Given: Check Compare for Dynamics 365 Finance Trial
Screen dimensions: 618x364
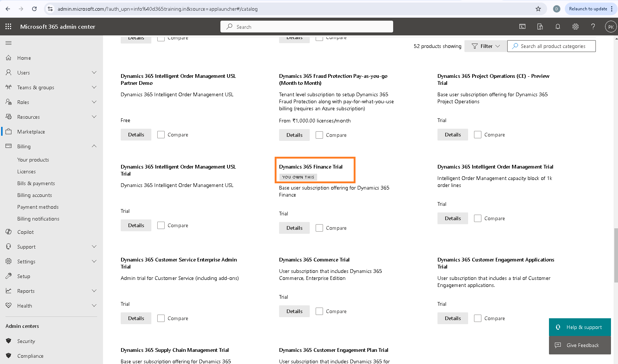Looking at the screenshot, I should [319, 228].
